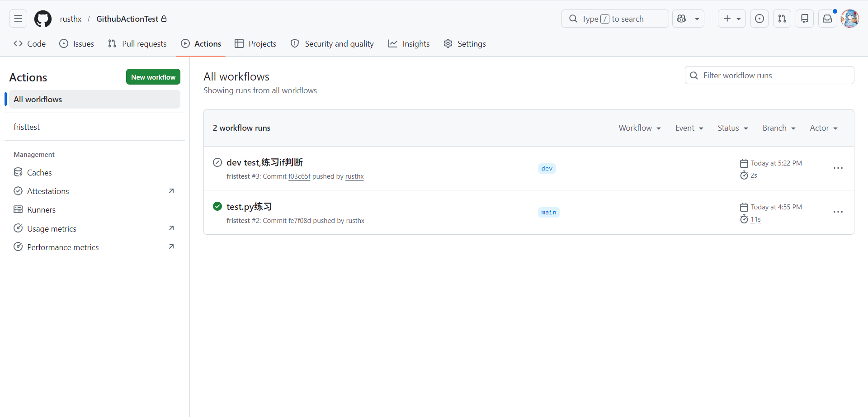Screen dimensions: 868x417
Task: Open the hamburger navigation menu
Action: pyautogui.click(x=18, y=19)
